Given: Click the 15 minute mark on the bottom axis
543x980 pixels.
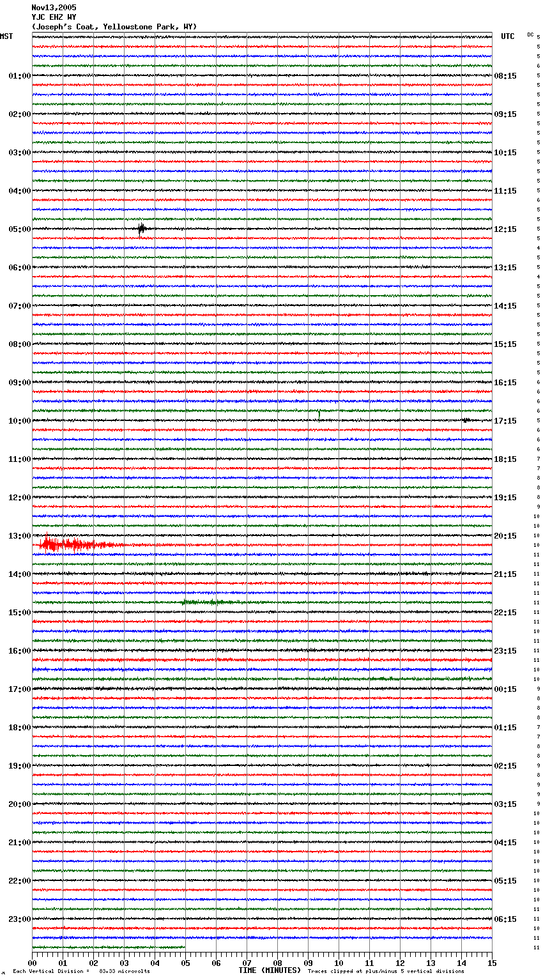Looking at the screenshot, I should click(492, 963).
